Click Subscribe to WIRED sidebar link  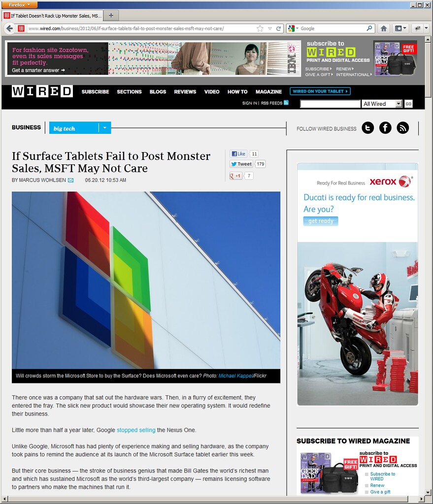382,476
